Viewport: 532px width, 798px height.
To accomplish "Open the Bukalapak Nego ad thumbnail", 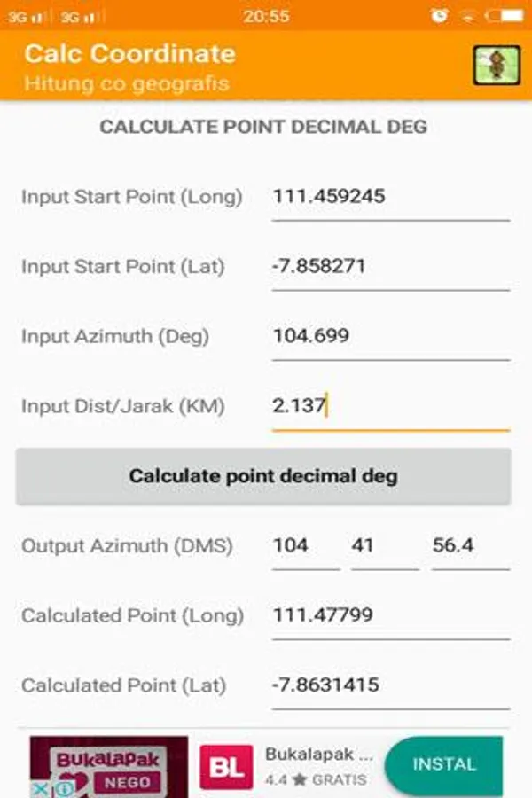I will pos(110,764).
